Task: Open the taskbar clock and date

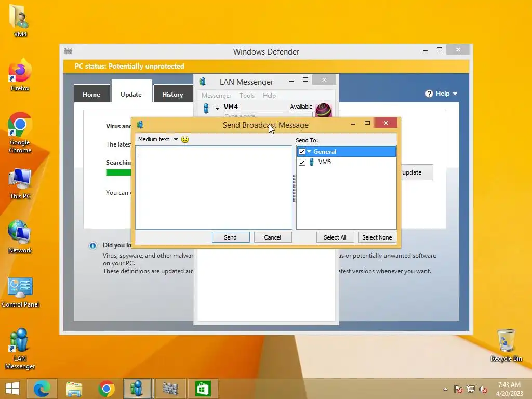Action: pos(509,389)
